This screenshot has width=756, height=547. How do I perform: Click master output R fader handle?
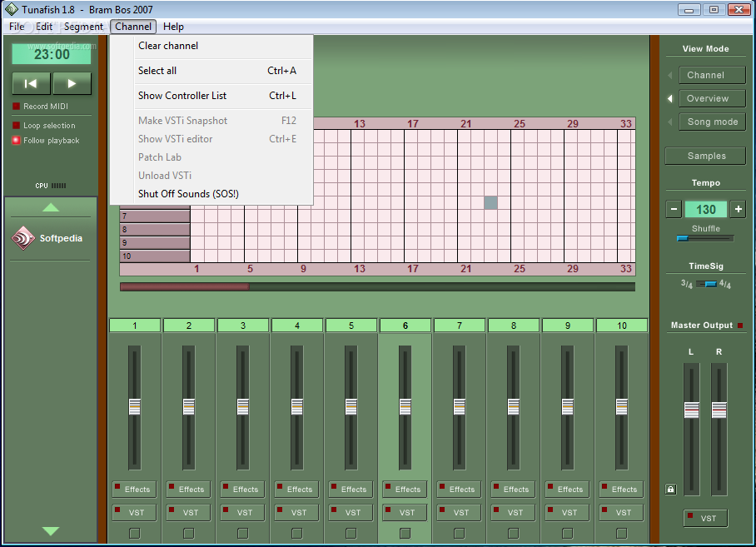[x=719, y=410]
